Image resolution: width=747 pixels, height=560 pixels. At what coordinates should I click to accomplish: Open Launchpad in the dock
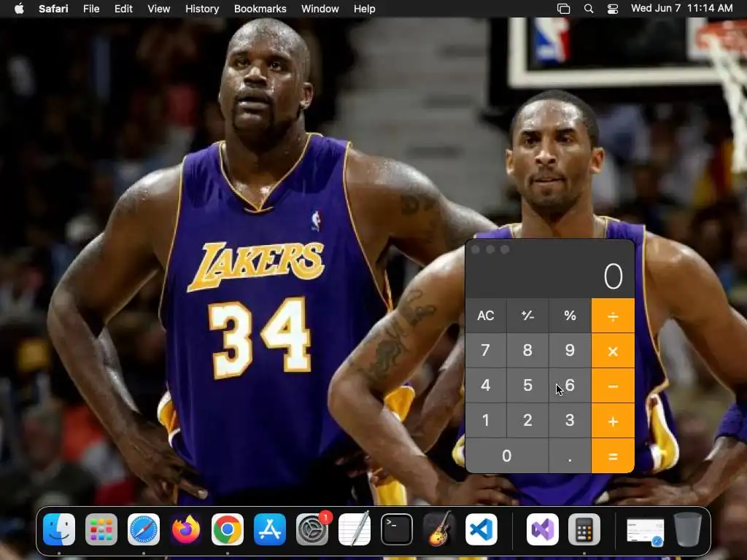[101, 529]
